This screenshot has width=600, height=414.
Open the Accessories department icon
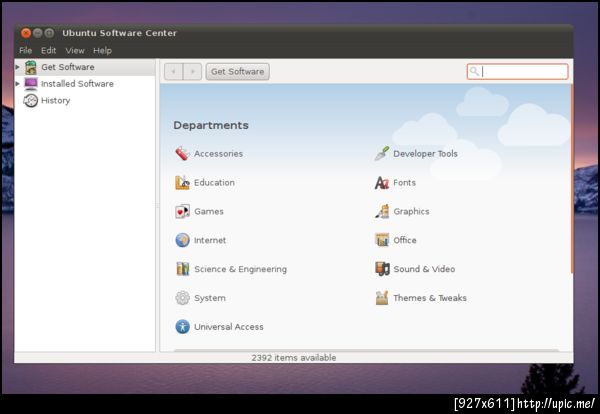pos(183,153)
